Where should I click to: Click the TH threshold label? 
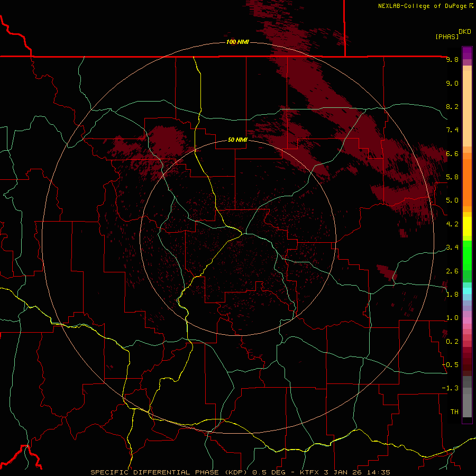pyautogui.click(x=454, y=412)
